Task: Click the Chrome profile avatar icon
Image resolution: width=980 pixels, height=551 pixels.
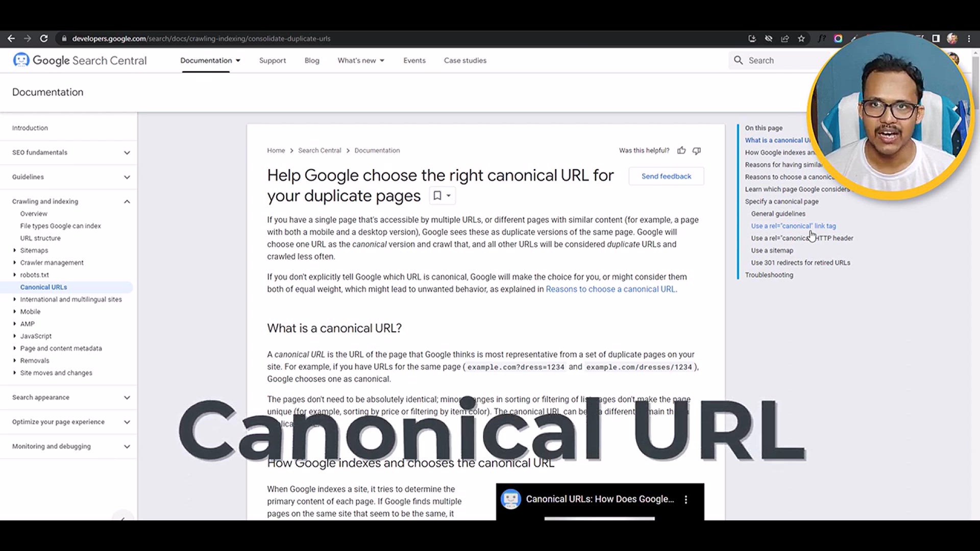Action: tap(952, 38)
